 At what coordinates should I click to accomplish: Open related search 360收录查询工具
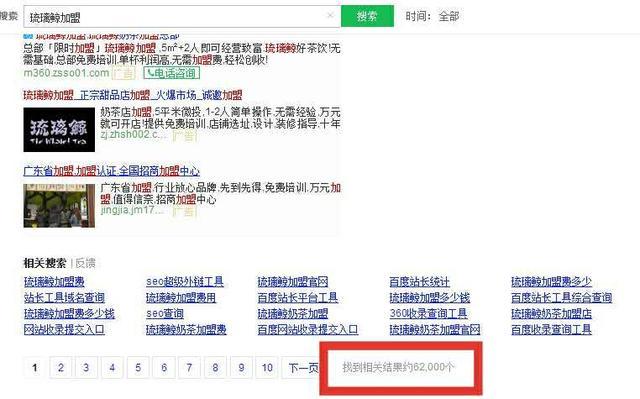click(428, 313)
